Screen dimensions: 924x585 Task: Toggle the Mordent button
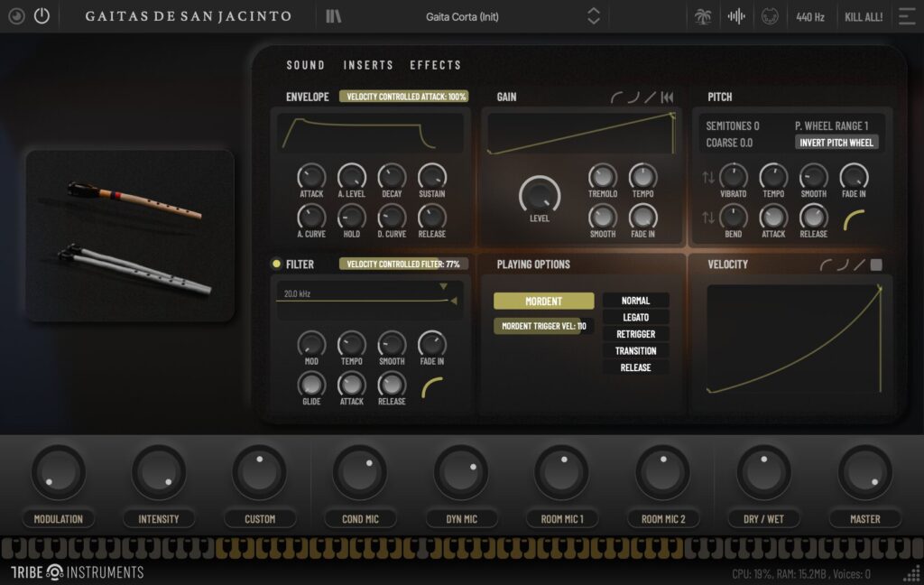(x=543, y=302)
